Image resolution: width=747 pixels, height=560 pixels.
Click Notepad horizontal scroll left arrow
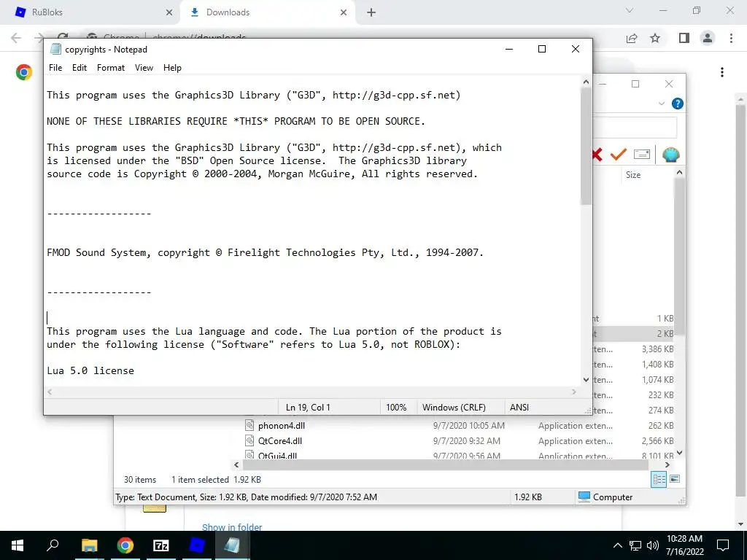(50, 392)
